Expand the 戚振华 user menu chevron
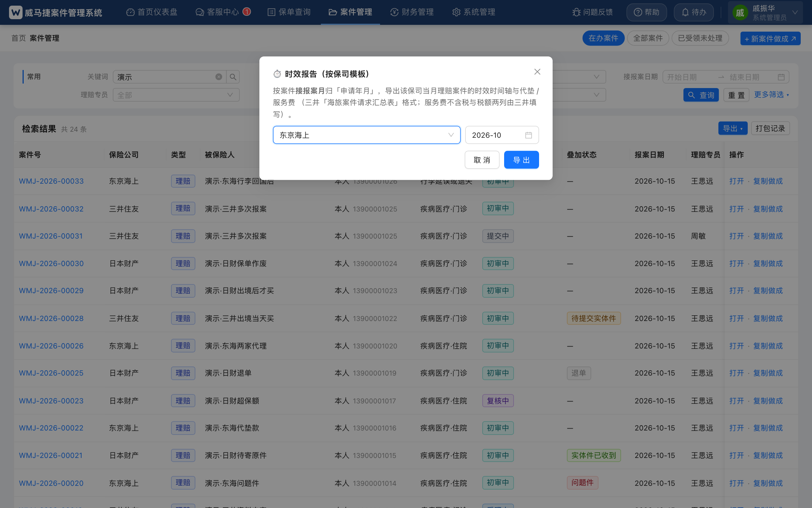This screenshot has height=508, width=812. (x=795, y=12)
